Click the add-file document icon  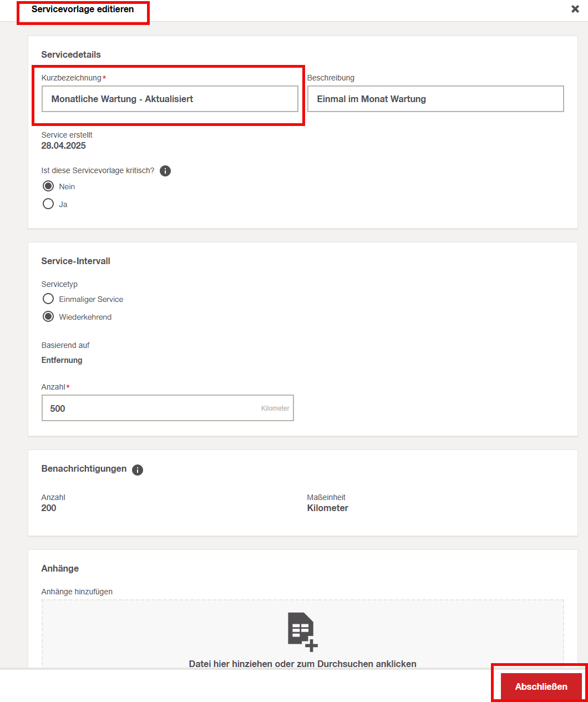tap(303, 632)
